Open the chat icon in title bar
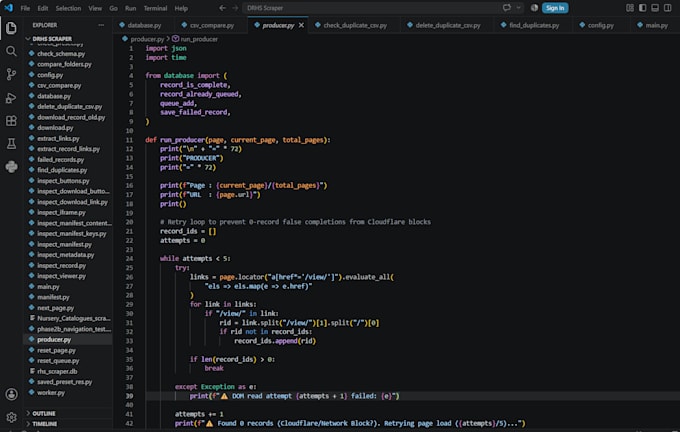 [507, 8]
